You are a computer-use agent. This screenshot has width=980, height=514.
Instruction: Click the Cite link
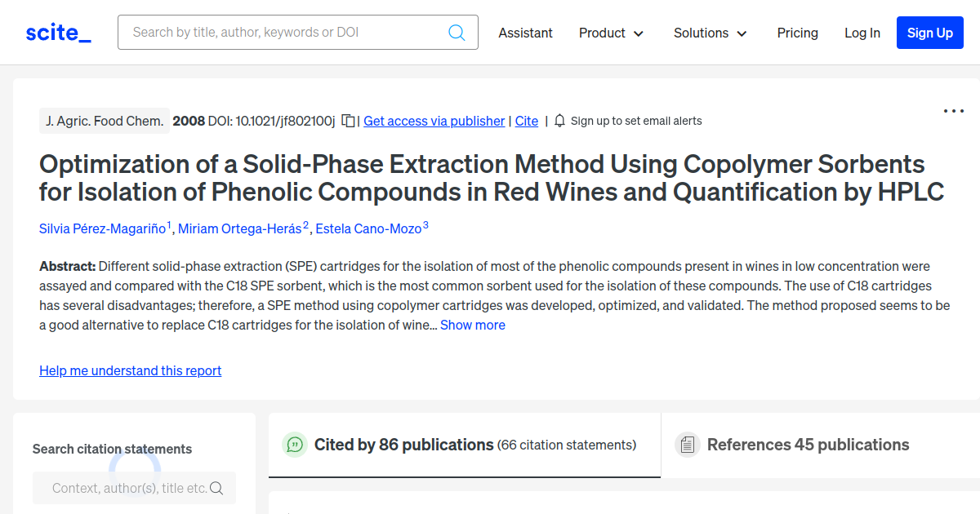pyautogui.click(x=526, y=121)
